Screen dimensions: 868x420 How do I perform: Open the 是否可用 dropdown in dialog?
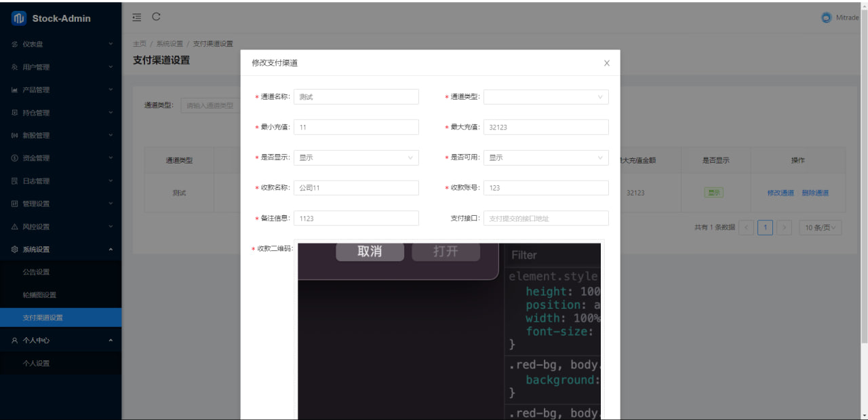tap(545, 157)
